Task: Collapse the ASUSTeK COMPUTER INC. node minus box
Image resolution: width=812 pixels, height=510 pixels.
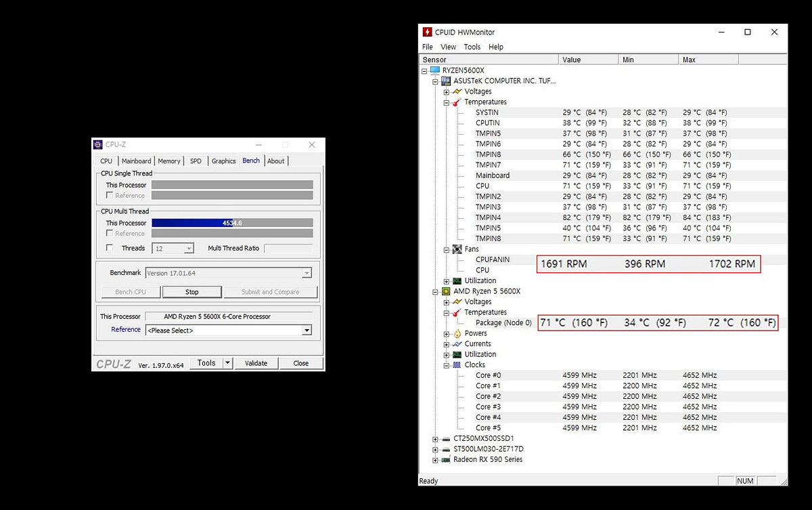Action: (435, 81)
